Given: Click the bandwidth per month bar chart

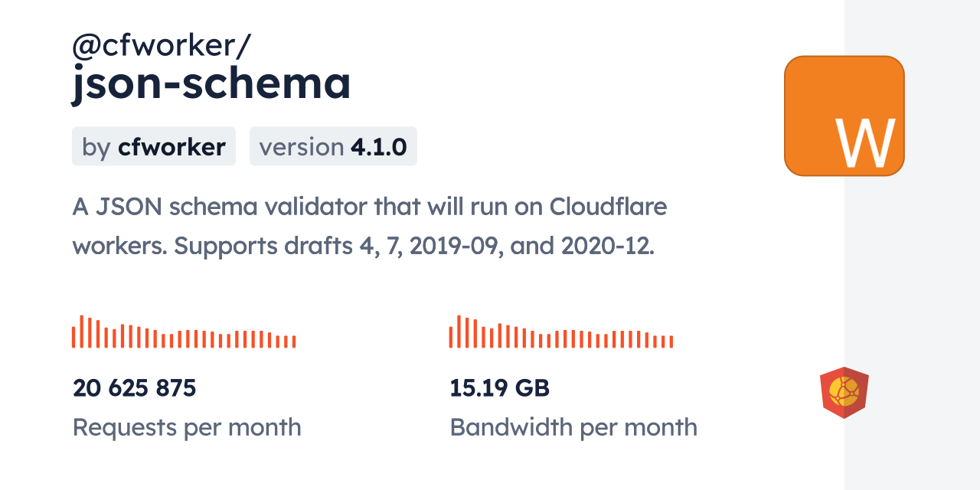Looking at the screenshot, I should pos(560,332).
